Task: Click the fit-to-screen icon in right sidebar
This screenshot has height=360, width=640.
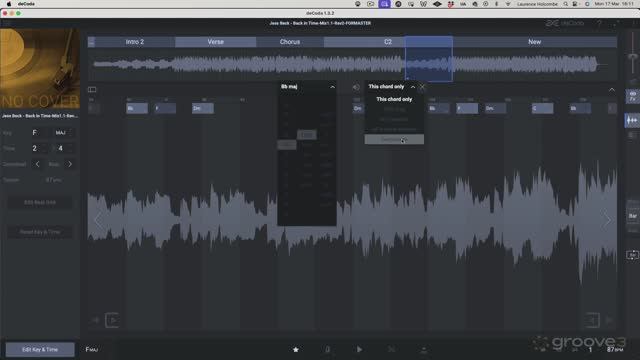Action: [x=632, y=255]
